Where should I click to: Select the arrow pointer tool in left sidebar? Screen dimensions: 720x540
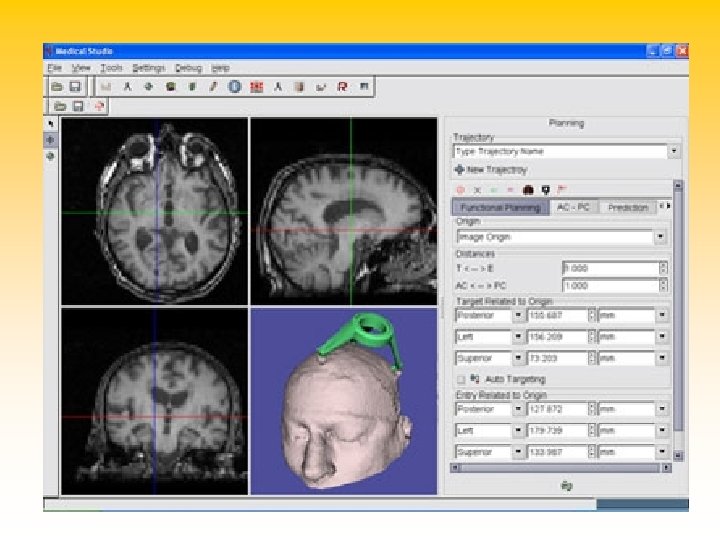coord(51,124)
